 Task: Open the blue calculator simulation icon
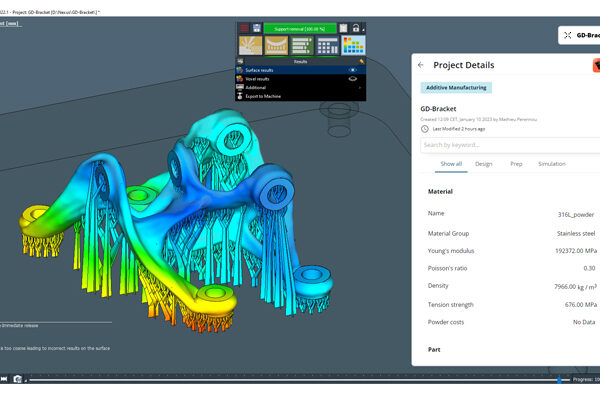pyautogui.click(x=328, y=45)
